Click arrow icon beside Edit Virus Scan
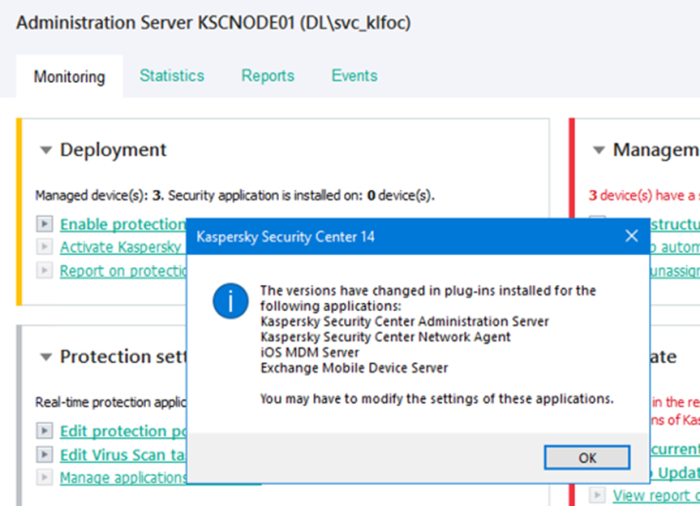The height and width of the screenshot is (506, 700). coord(43,454)
